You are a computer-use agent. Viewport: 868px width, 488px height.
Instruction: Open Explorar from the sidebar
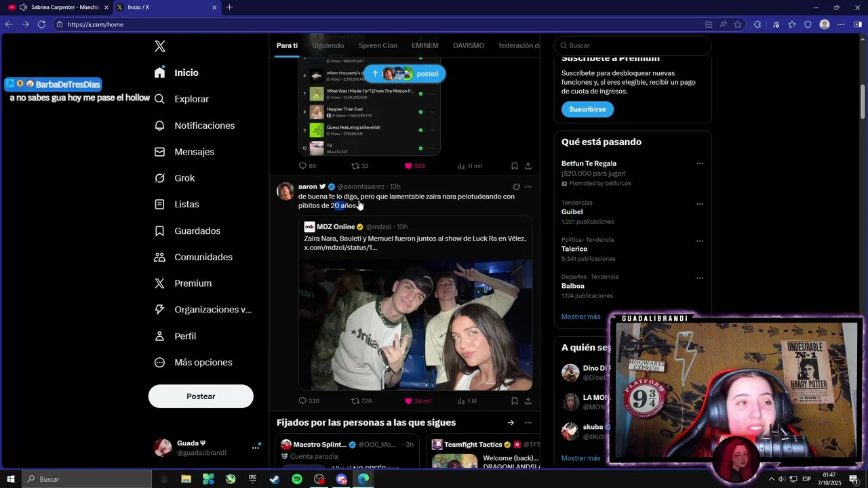coord(181,99)
